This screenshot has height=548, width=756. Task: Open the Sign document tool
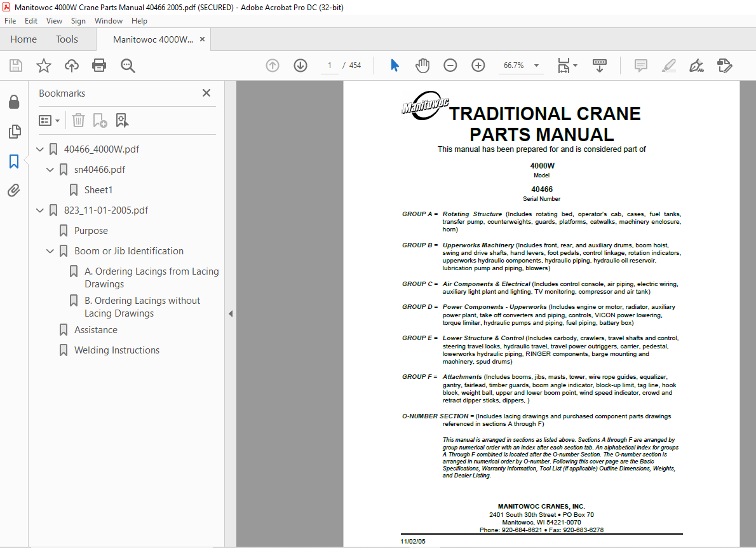click(x=697, y=65)
